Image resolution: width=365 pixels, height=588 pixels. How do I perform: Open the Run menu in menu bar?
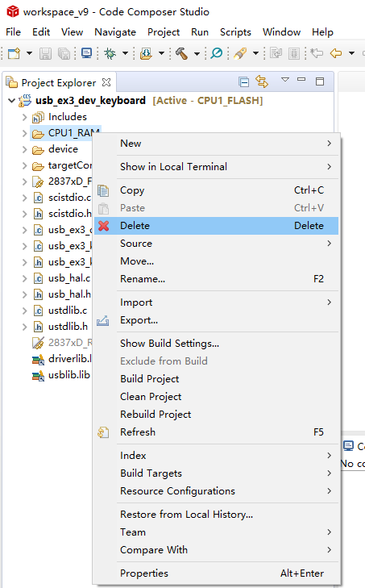[x=200, y=32]
